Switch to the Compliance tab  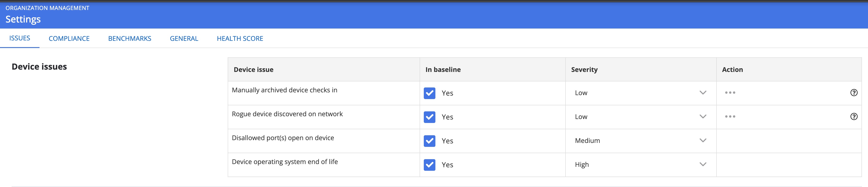(x=69, y=39)
